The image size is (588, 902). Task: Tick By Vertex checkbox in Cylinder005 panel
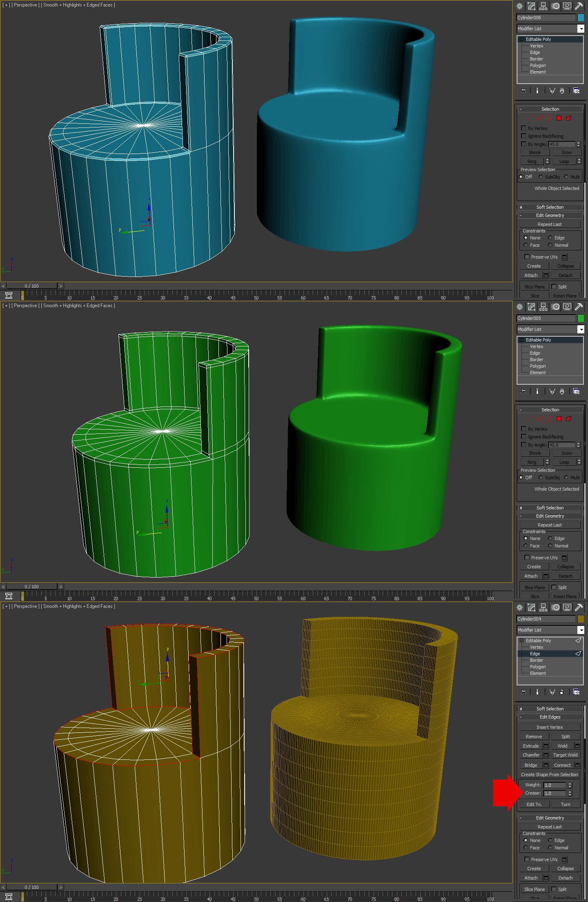coord(523,429)
